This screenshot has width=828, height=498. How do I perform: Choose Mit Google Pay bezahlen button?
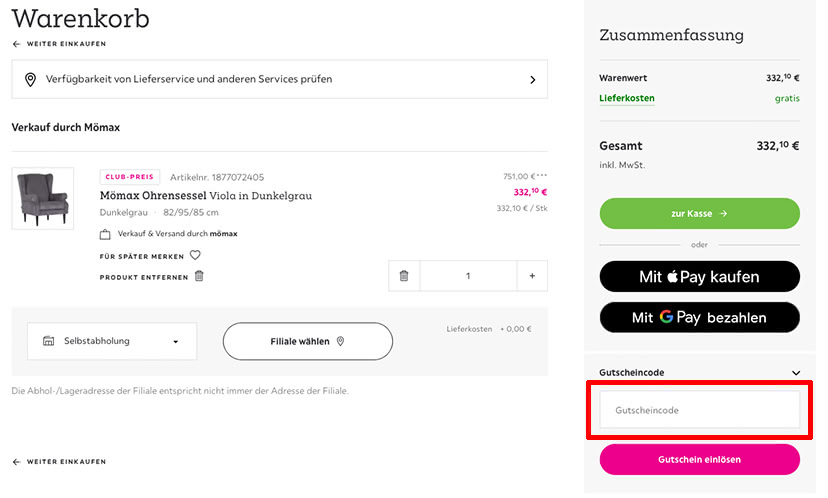point(700,317)
